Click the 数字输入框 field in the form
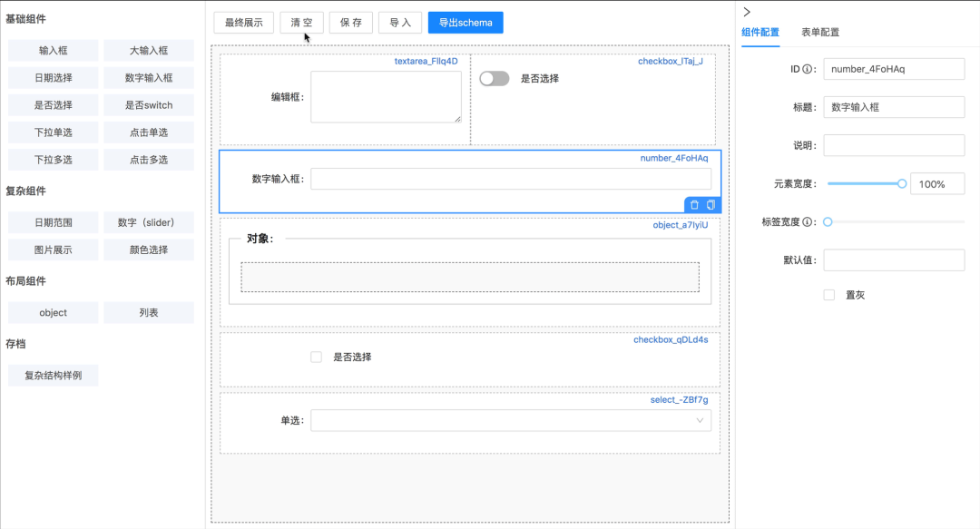Screen dimensions: 980x529 (x=511, y=179)
